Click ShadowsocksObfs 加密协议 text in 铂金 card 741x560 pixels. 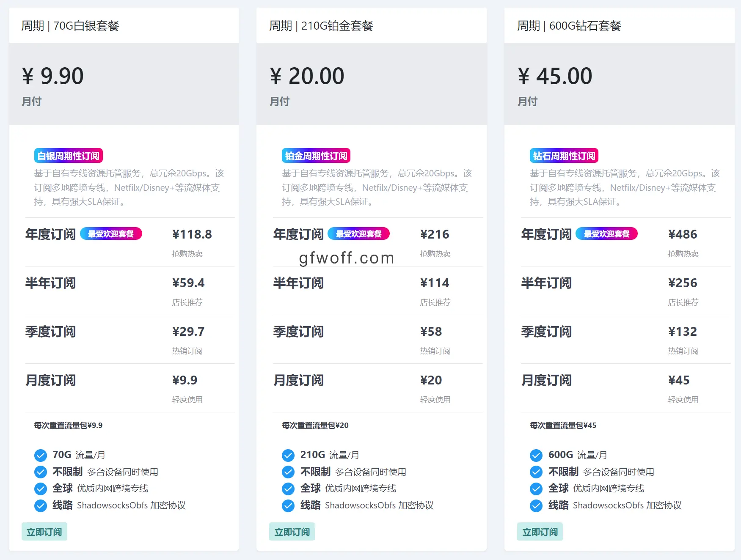380,505
